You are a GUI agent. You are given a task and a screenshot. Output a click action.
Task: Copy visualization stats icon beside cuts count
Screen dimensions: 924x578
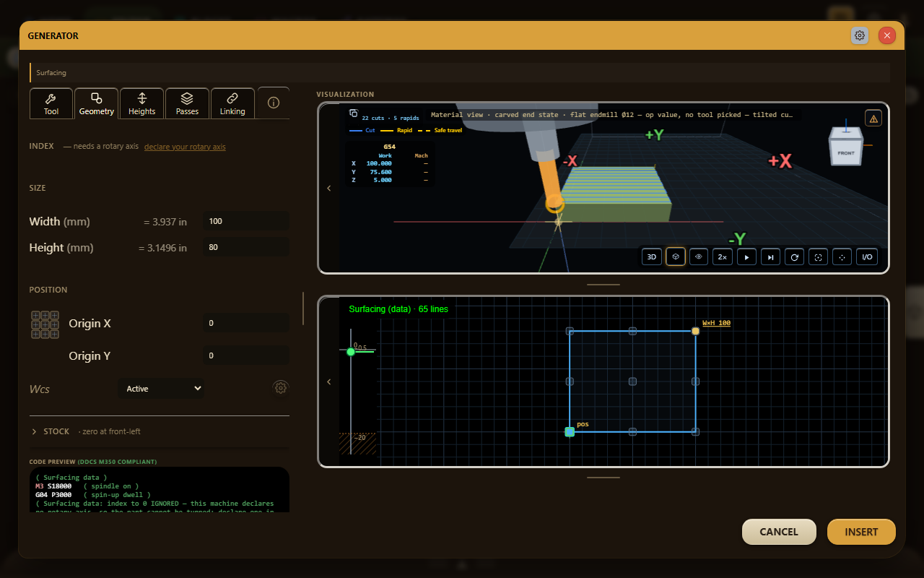click(354, 113)
